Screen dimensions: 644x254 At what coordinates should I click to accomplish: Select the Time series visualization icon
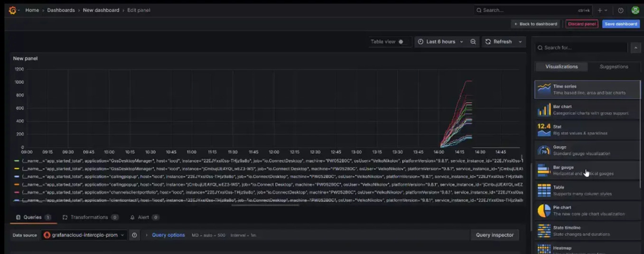point(544,89)
